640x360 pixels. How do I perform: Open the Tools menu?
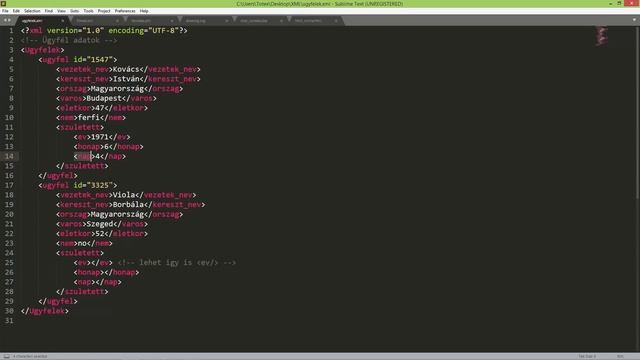coord(88,11)
